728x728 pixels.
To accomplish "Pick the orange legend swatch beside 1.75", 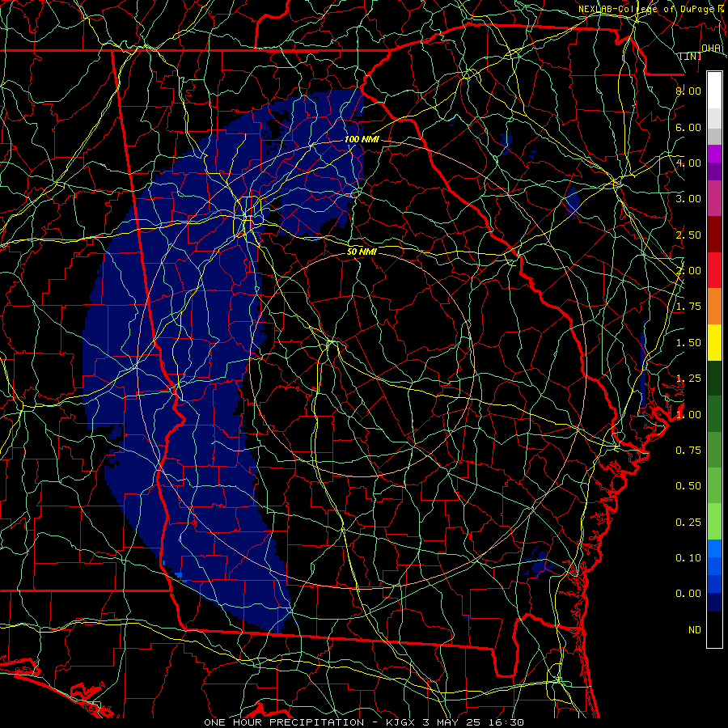I will (x=714, y=307).
